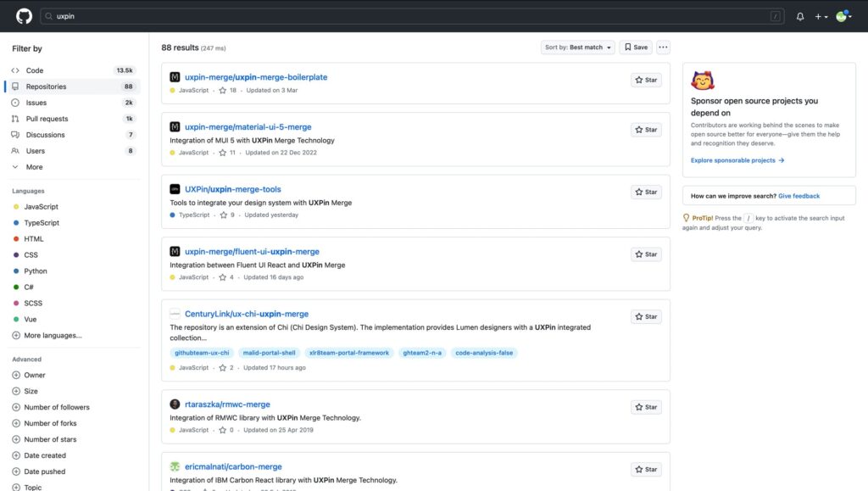
Task: Expand the More filter types
Action: pos(73,166)
